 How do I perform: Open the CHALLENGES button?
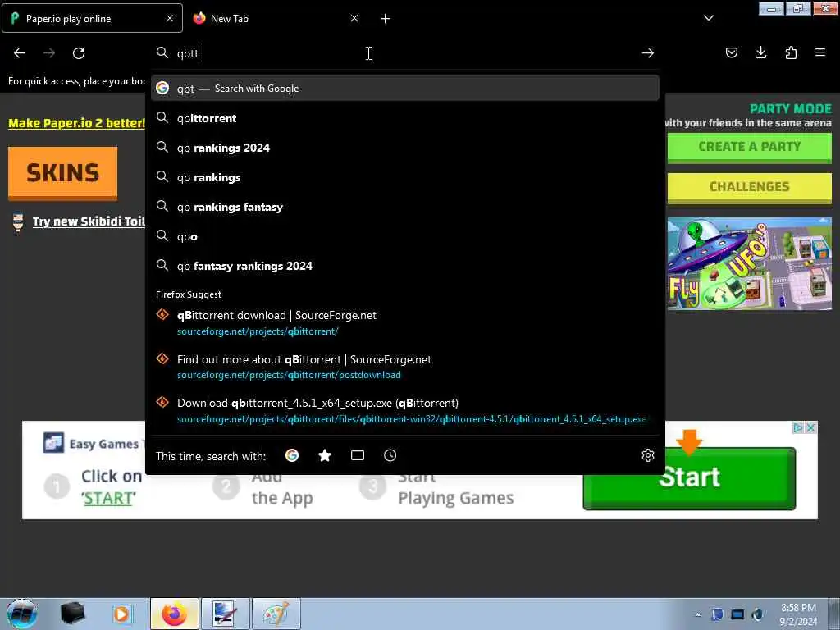(750, 187)
